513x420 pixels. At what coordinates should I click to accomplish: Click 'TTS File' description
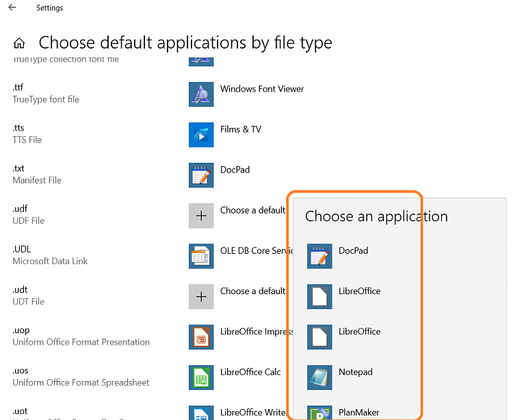27,140
